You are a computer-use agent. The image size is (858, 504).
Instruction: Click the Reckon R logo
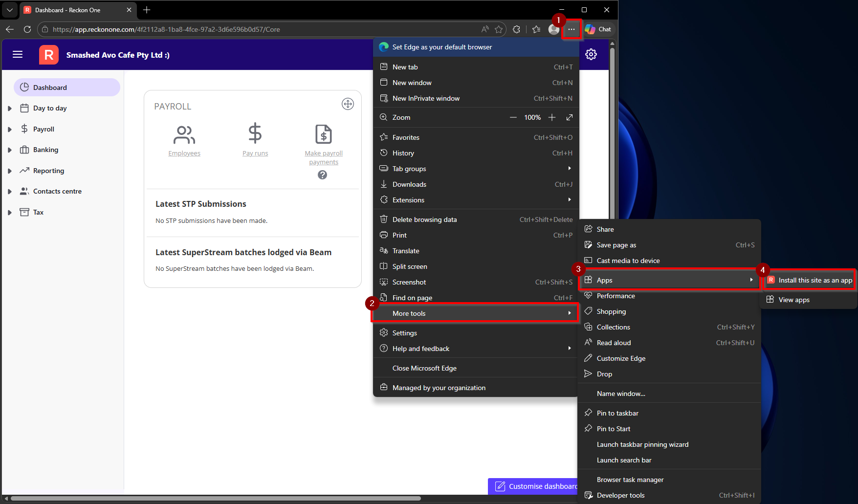[49, 55]
